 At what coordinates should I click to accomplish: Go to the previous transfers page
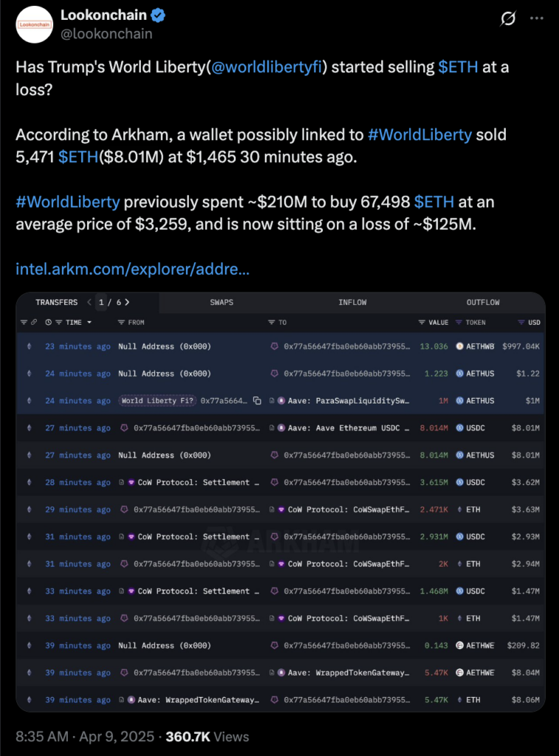[90, 302]
